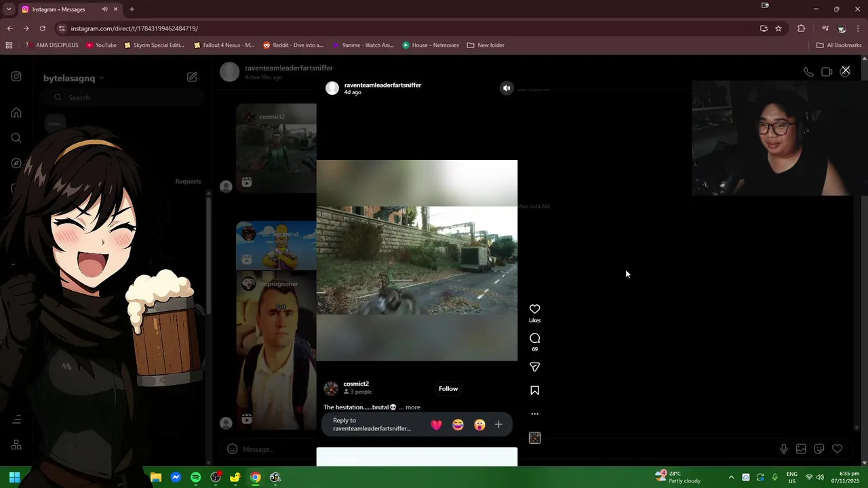The image size is (868, 488).
Task: Mute the Instagram tab audio icon
Action: pyautogui.click(x=104, y=9)
